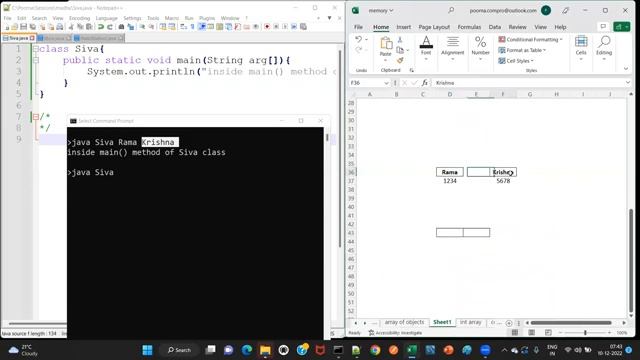Click the red Record Macro icon in Notepad++
The width and height of the screenshot is (640, 360).
(x=267, y=27)
